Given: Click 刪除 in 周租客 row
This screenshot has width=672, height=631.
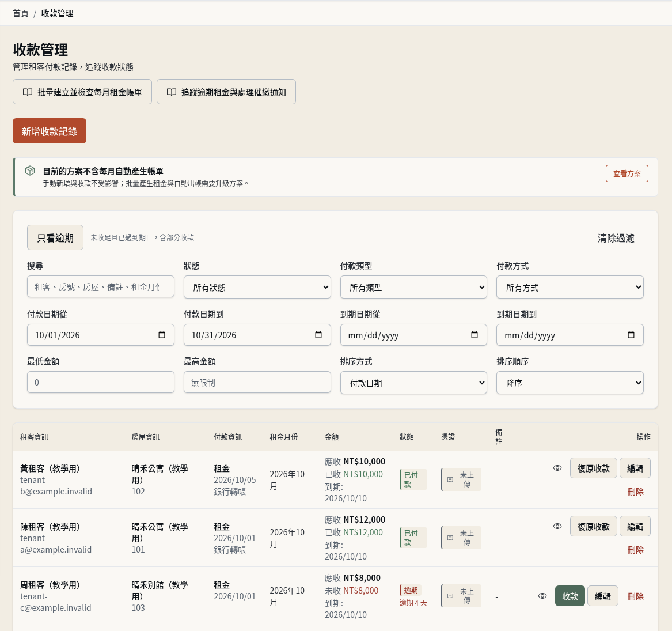Looking at the screenshot, I should point(636,596).
